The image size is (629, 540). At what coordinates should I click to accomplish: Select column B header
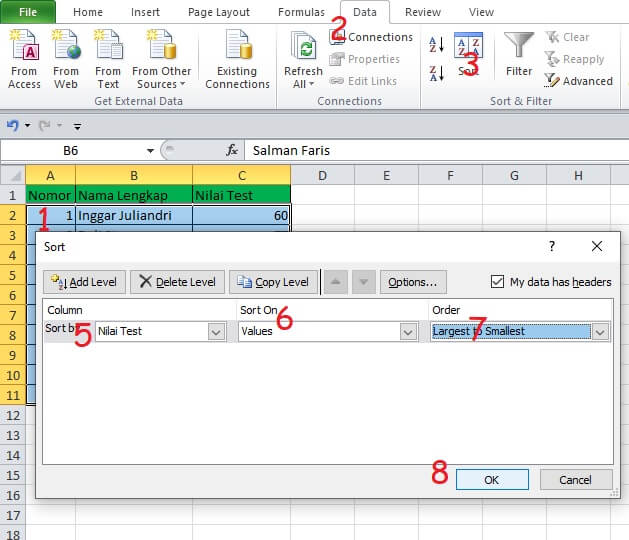134,175
